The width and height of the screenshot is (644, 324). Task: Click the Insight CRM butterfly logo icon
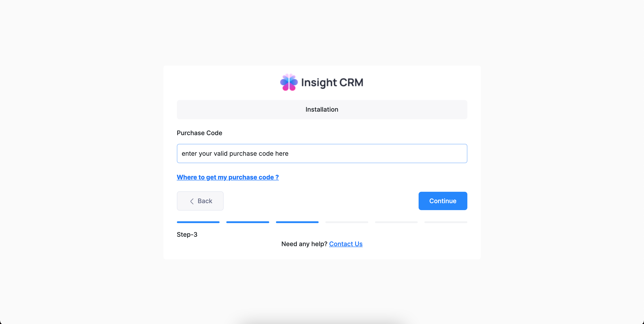289,82
